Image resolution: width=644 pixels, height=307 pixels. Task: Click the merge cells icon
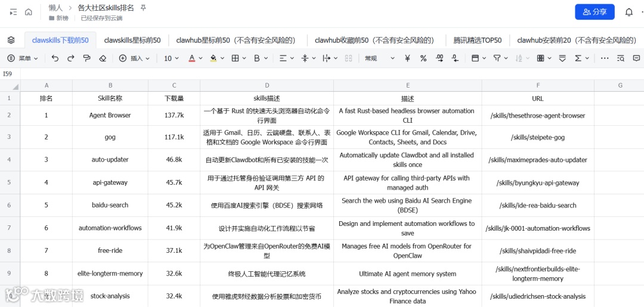(x=349, y=58)
